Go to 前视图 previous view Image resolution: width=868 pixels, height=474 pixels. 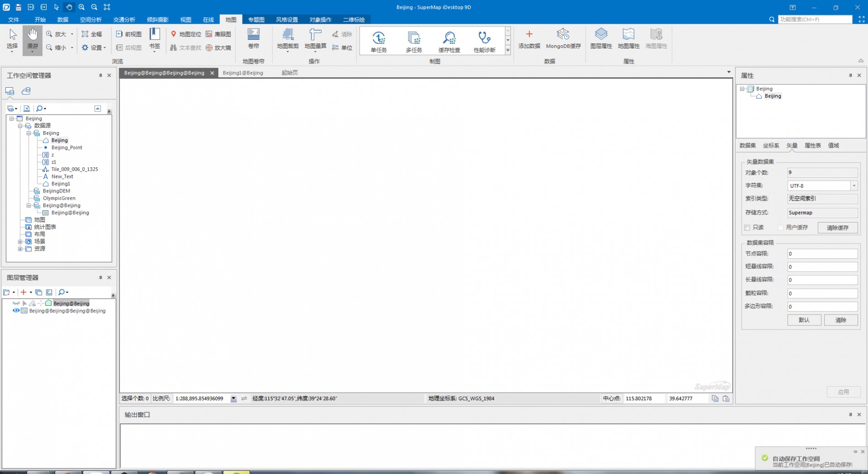point(129,34)
